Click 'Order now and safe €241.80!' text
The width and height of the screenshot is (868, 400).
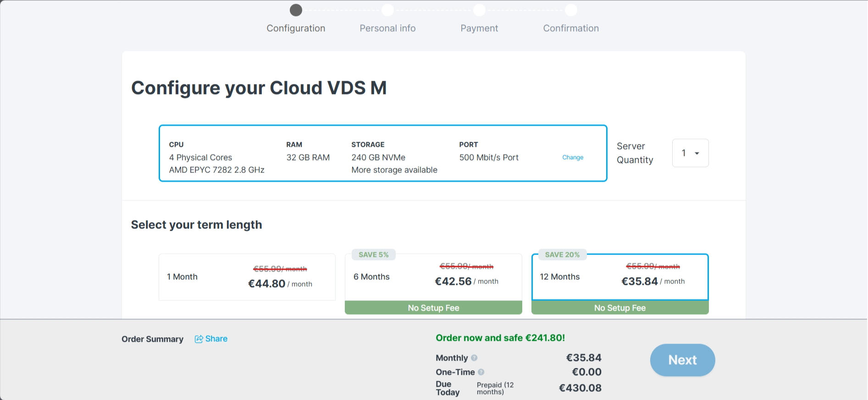(x=500, y=338)
